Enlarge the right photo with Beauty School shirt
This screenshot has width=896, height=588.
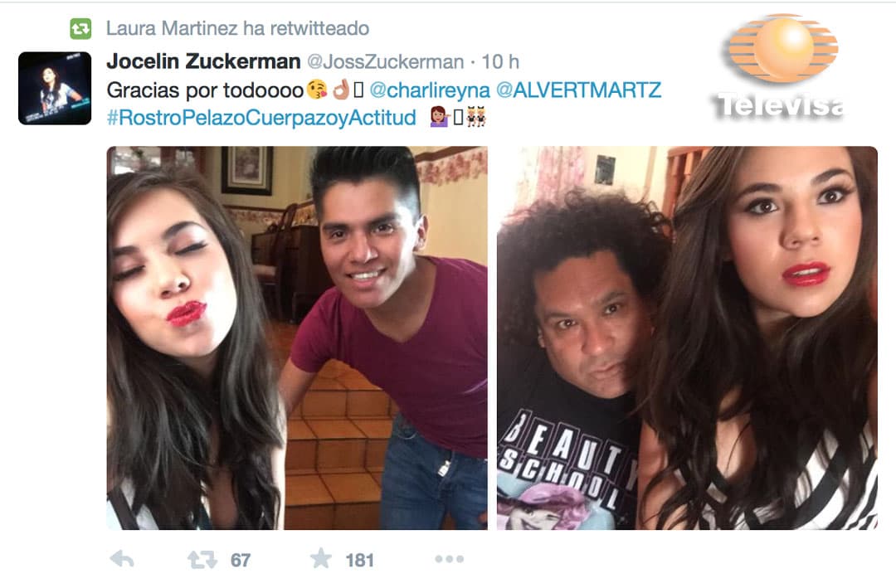click(x=687, y=338)
